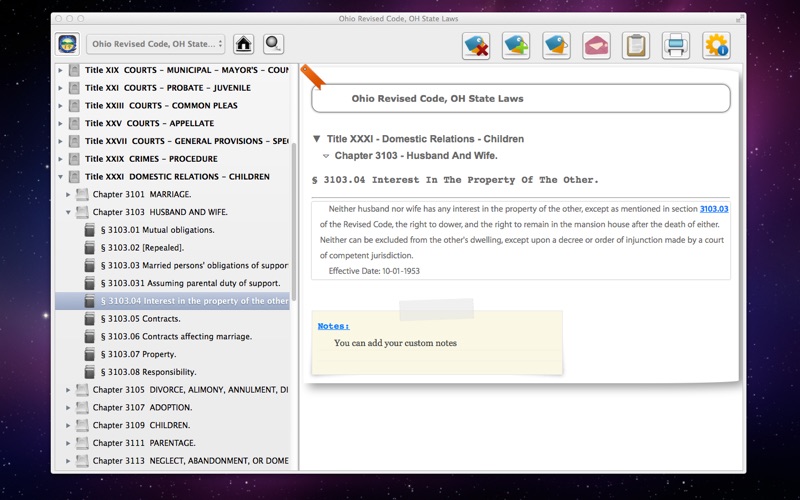
Task: Select § 3103.06 Contracts affecting marriage
Action: coord(176,337)
